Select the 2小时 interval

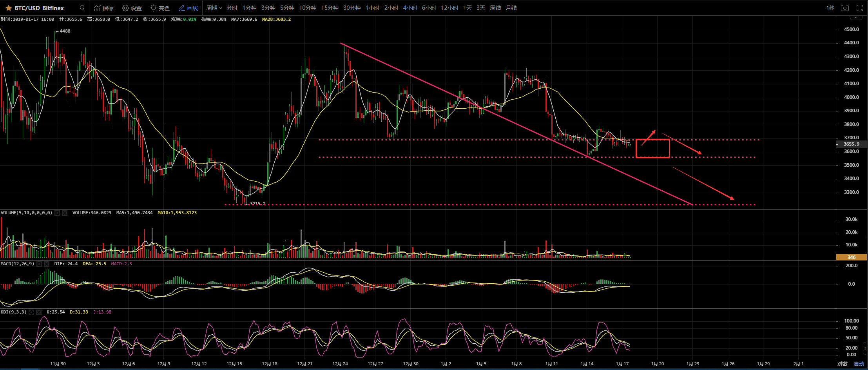tap(391, 8)
